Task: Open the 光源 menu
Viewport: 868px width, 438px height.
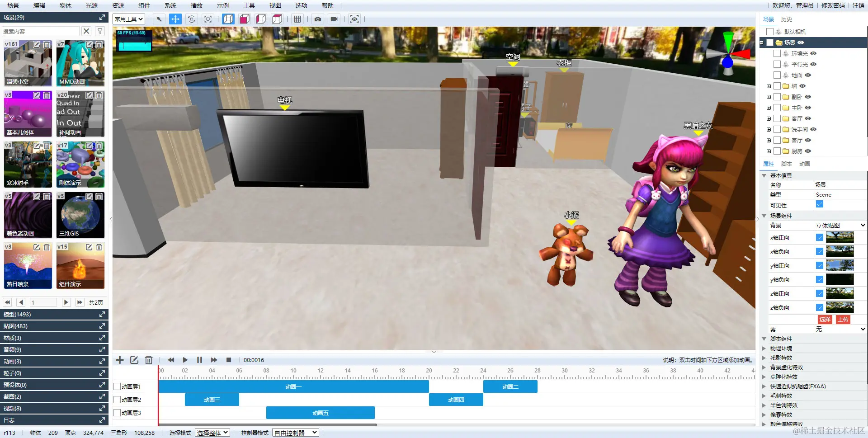Action: coord(92,5)
